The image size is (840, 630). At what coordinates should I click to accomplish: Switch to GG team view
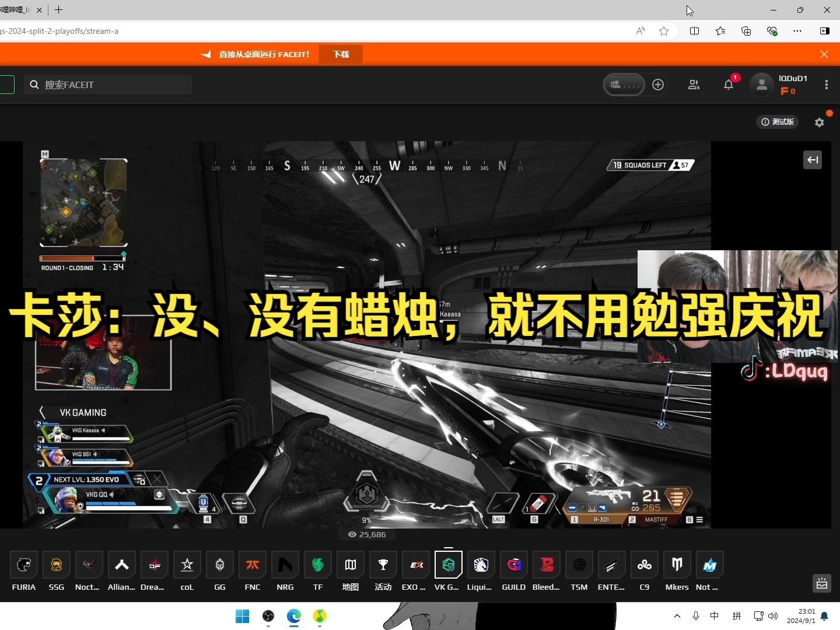pyautogui.click(x=220, y=571)
